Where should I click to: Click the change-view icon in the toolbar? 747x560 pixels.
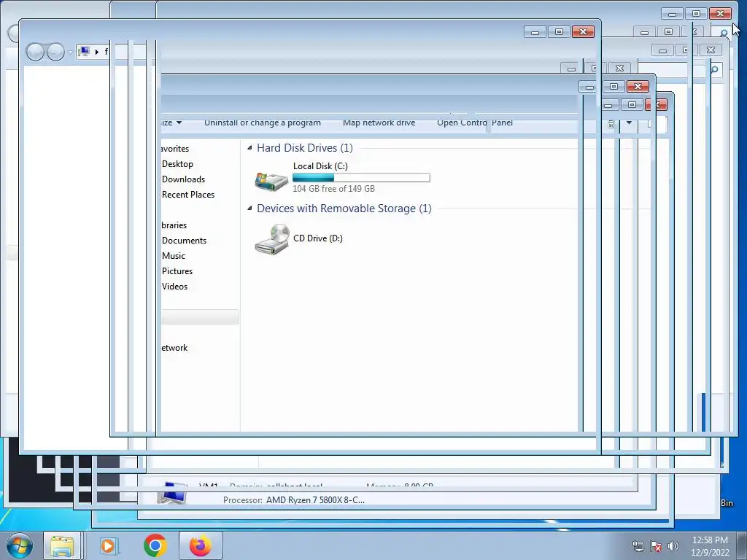pos(611,124)
